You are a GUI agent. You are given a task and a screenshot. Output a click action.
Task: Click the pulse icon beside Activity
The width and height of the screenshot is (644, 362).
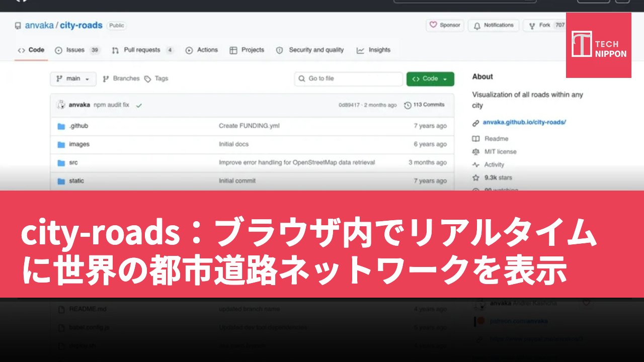(x=476, y=165)
